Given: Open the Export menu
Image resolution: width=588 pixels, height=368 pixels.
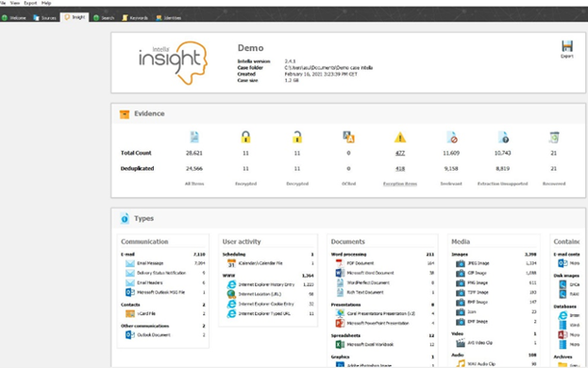Looking at the screenshot, I should click(x=30, y=3).
